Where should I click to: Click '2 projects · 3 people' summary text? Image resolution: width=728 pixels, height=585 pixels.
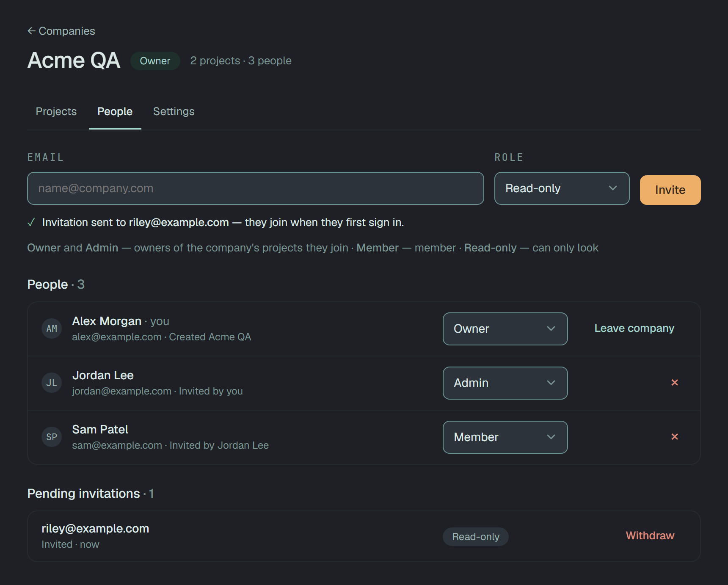tap(241, 61)
